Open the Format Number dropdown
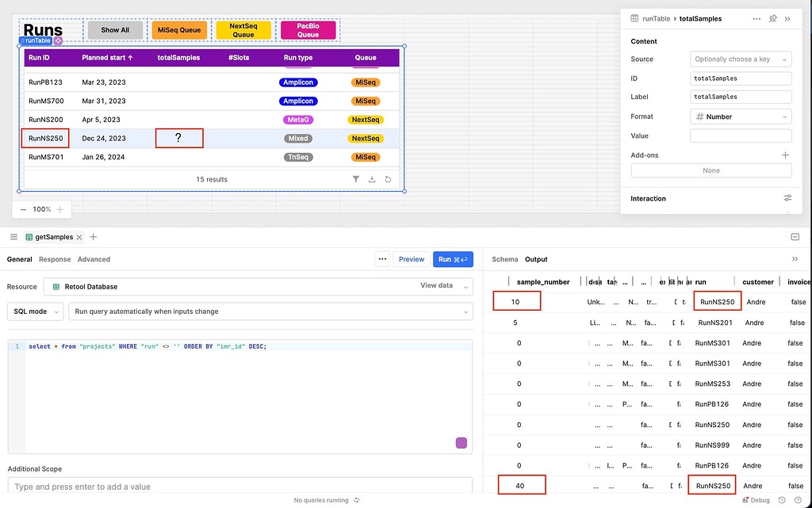The image size is (812, 508). click(x=741, y=116)
